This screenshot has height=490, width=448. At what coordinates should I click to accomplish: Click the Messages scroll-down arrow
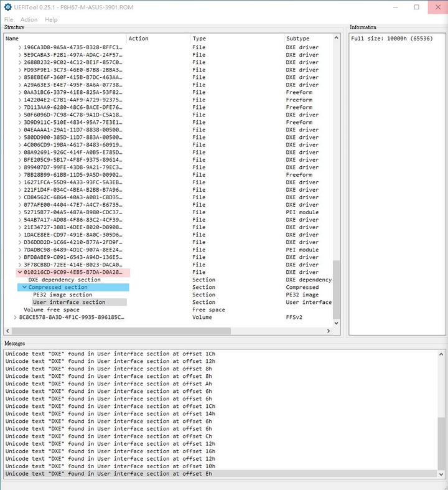point(441,474)
